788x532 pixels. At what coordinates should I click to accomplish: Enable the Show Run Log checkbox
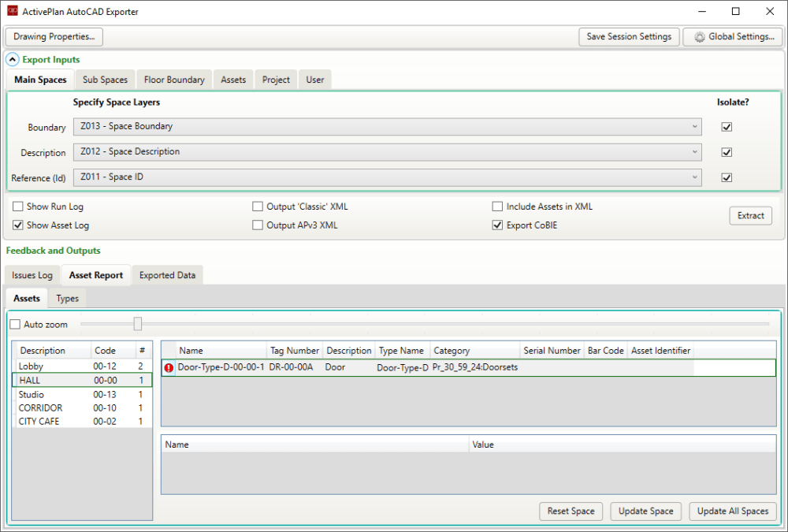[x=17, y=206]
